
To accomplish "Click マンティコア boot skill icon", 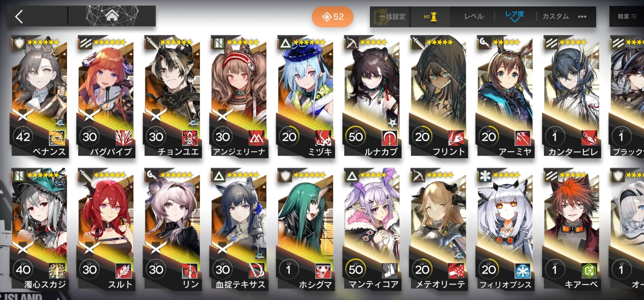I will (390, 271).
